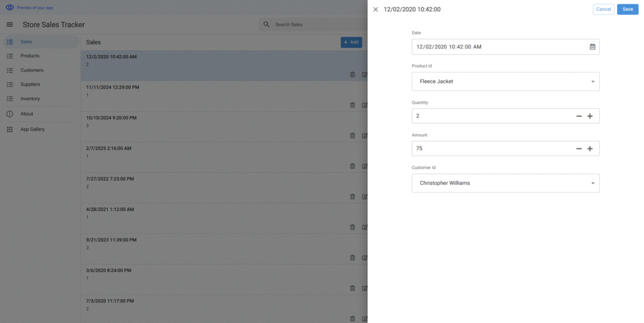Image resolution: width=644 pixels, height=323 pixels.
Task: Delete the 12/2/2020 10:42:00 AM sale
Action: point(352,74)
